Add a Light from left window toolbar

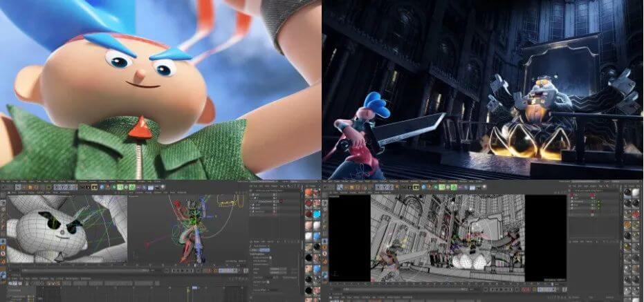(163, 187)
